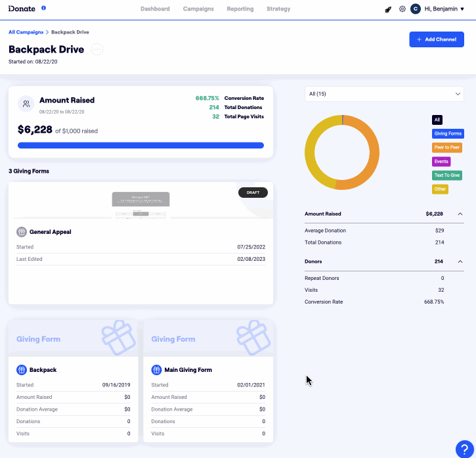Open the All (15) dropdown

[384, 94]
